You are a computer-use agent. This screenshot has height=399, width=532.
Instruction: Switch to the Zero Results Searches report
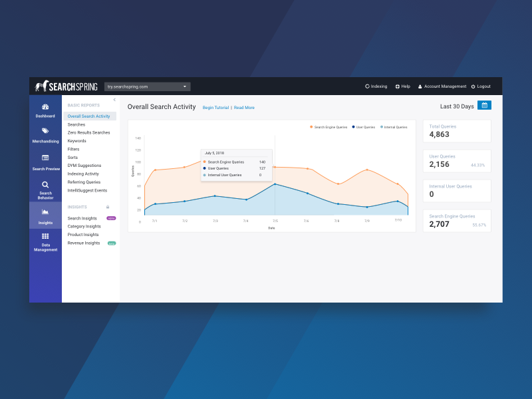[x=90, y=132]
